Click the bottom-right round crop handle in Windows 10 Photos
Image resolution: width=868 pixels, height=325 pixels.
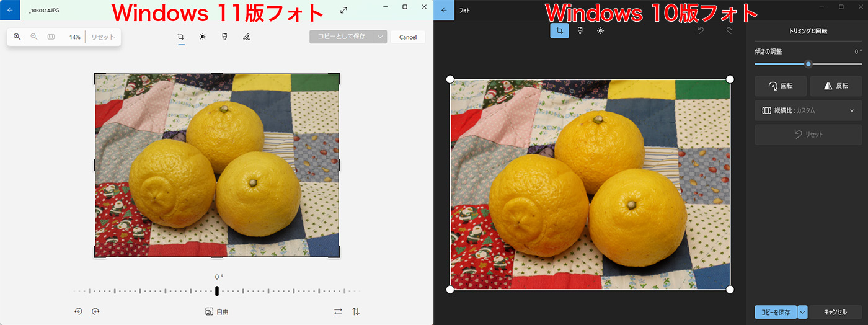(730, 289)
